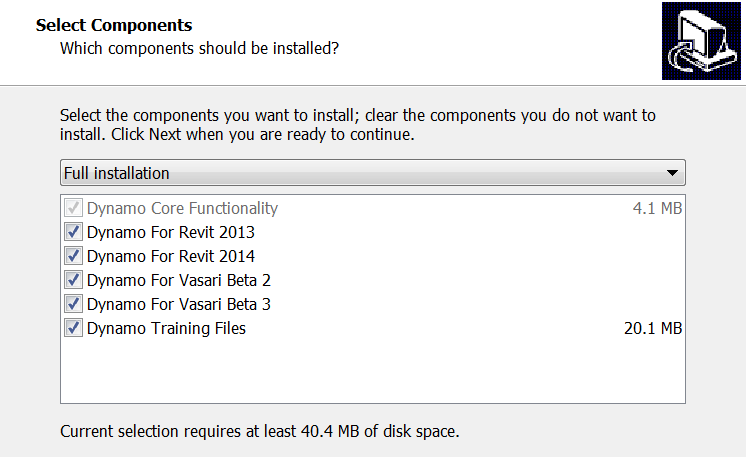
Task: Highlight the 'Dynamo For Vasari Beta 3' label
Action: [178, 304]
